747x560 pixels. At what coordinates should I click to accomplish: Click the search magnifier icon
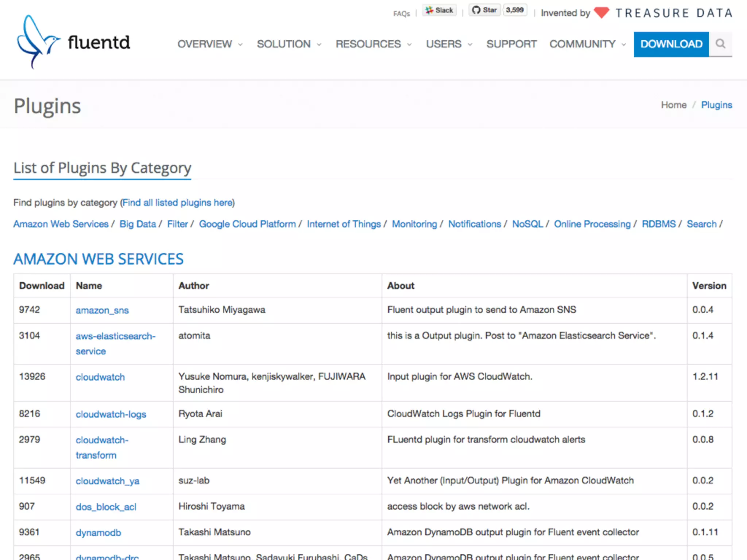click(x=720, y=44)
